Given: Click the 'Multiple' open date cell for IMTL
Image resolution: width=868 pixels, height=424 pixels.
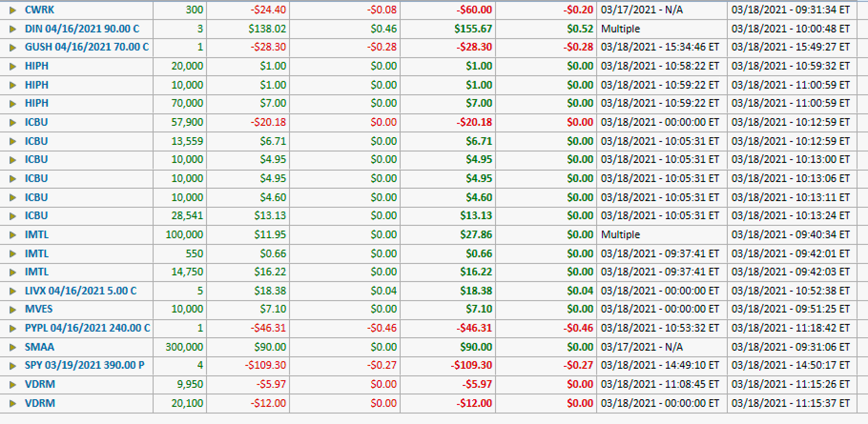Looking at the screenshot, I should (x=620, y=234).
